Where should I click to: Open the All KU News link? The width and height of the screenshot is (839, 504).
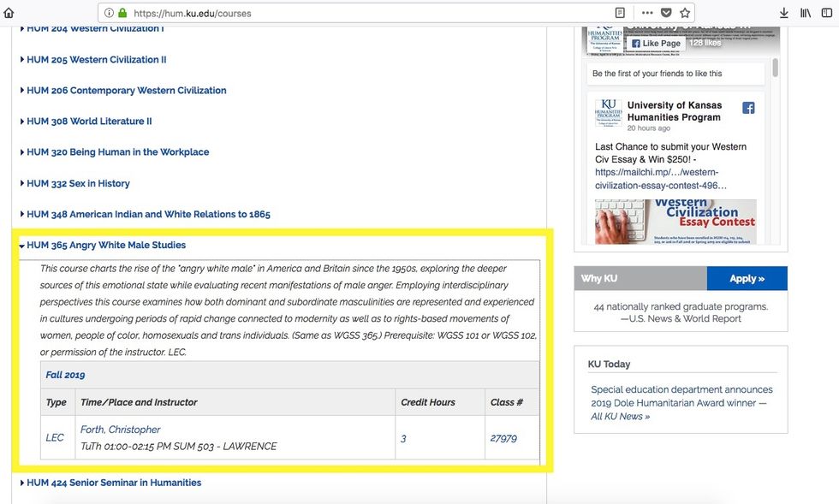[620, 417]
